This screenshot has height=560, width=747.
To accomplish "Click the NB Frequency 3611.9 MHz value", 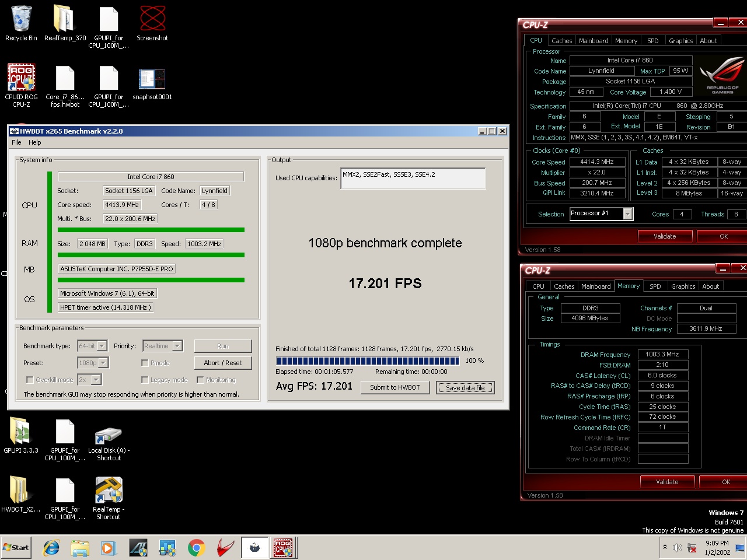I will point(706,328).
